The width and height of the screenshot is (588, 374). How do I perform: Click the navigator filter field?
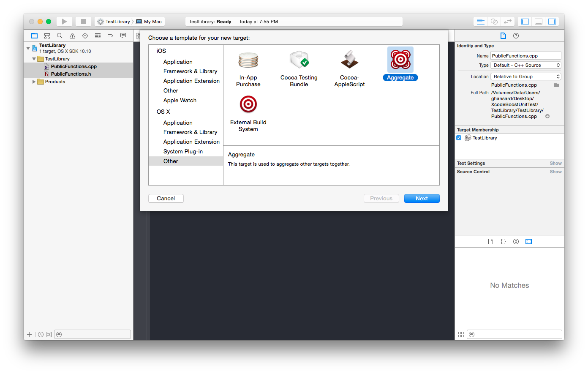[x=93, y=334]
